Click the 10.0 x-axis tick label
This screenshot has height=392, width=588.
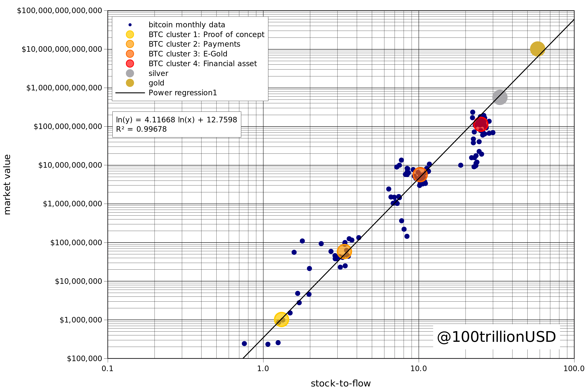point(419,369)
